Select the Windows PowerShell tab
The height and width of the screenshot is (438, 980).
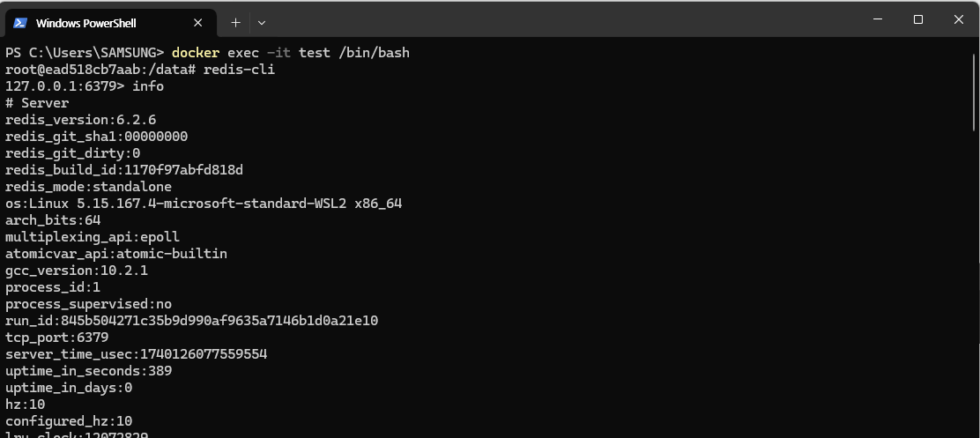point(111,23)
